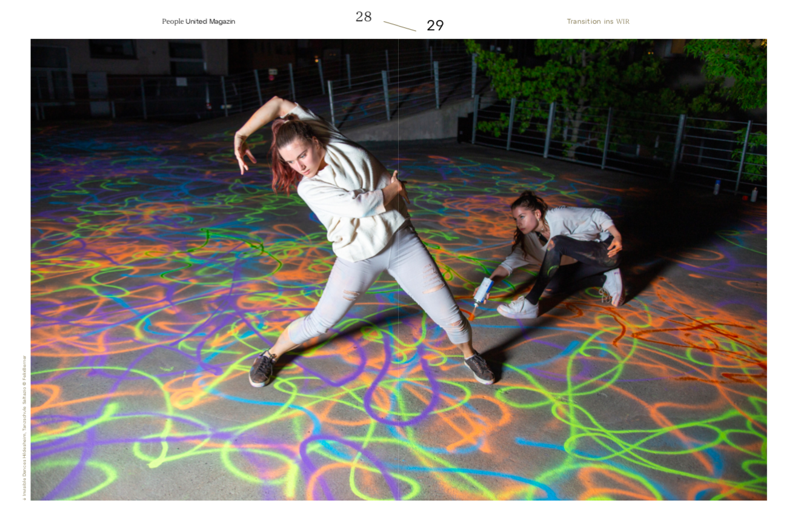Click the spray cans standing by the fence
Image resolution: width=798 pixels, height=532 pixels.
734,192
